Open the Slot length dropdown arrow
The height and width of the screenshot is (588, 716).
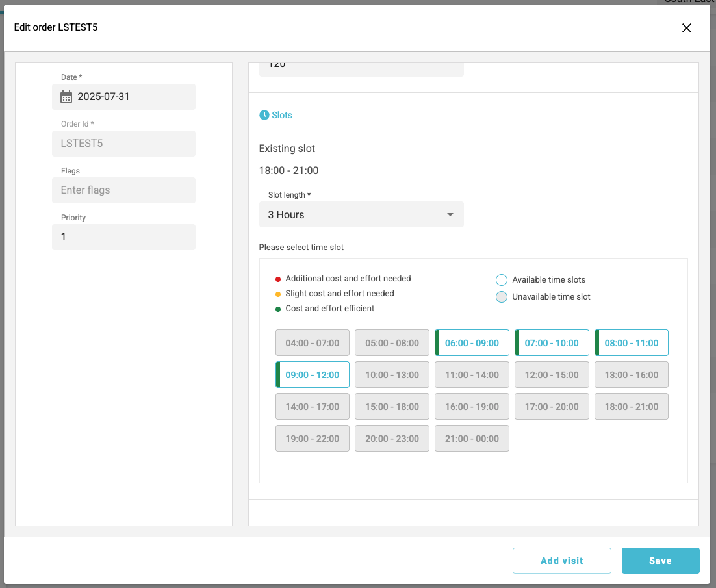(x=450, y=215)
